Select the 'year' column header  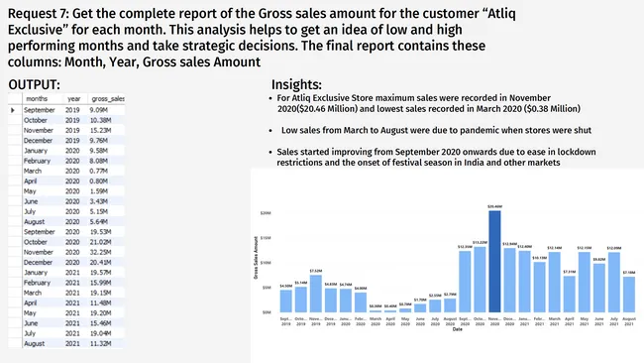click(x=74, y=98)
